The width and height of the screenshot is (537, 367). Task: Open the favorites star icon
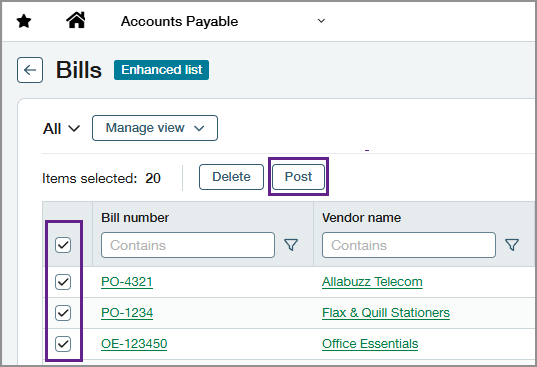(24, 21)
